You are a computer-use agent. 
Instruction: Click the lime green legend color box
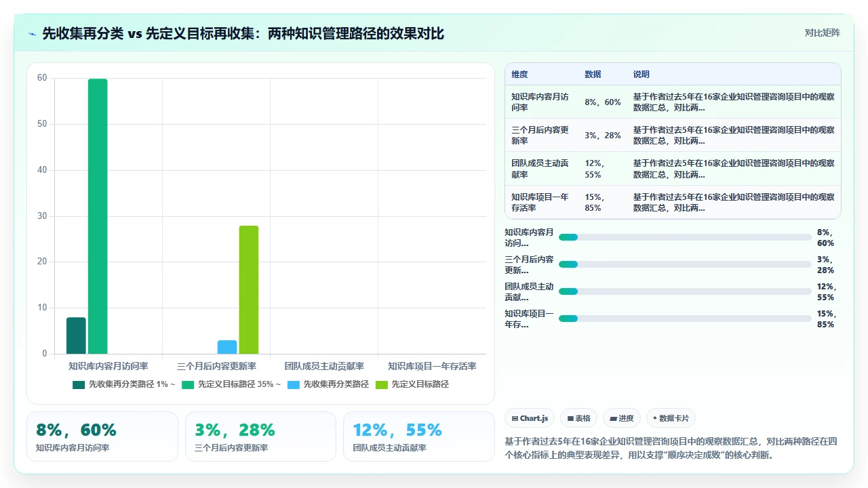click(382, 384)
